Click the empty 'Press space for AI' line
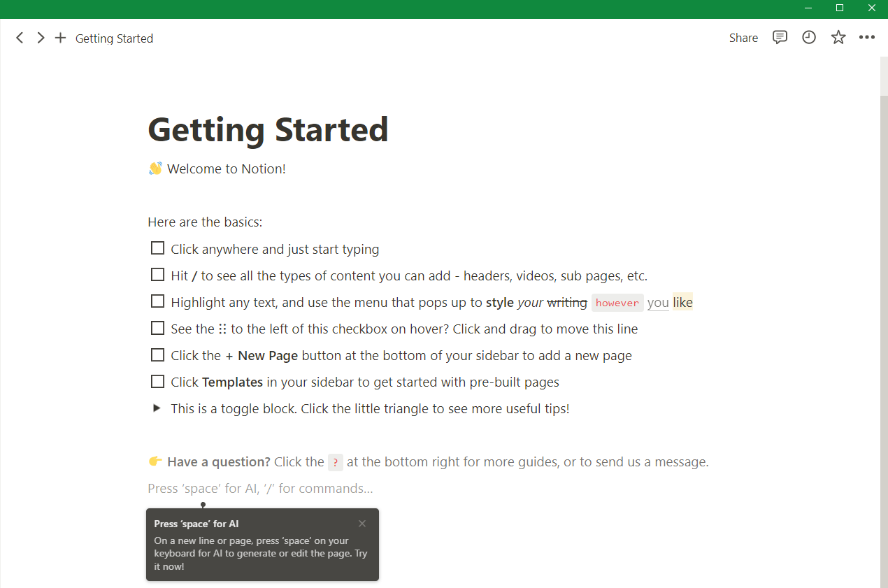This screenshot has height=588, width=888. (x=260, y=489)
